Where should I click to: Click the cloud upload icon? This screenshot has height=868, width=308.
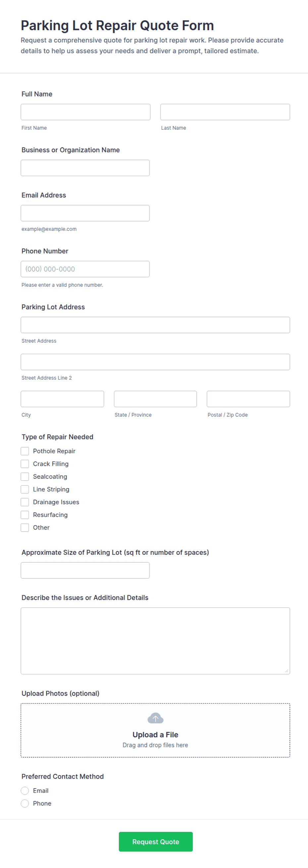[x=156, y=718]
